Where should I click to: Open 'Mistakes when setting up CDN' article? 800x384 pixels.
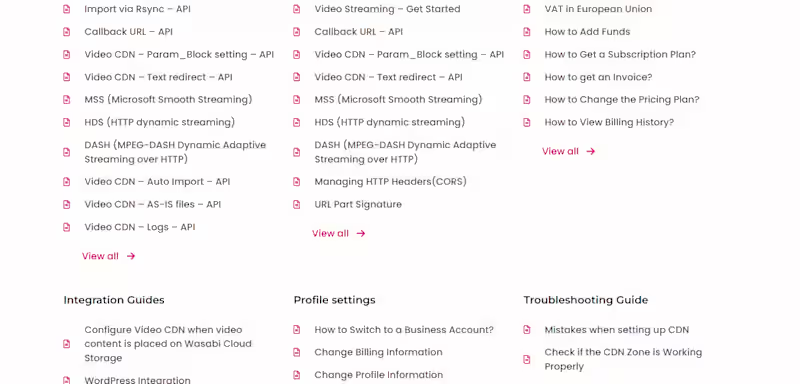coord(616,329)
